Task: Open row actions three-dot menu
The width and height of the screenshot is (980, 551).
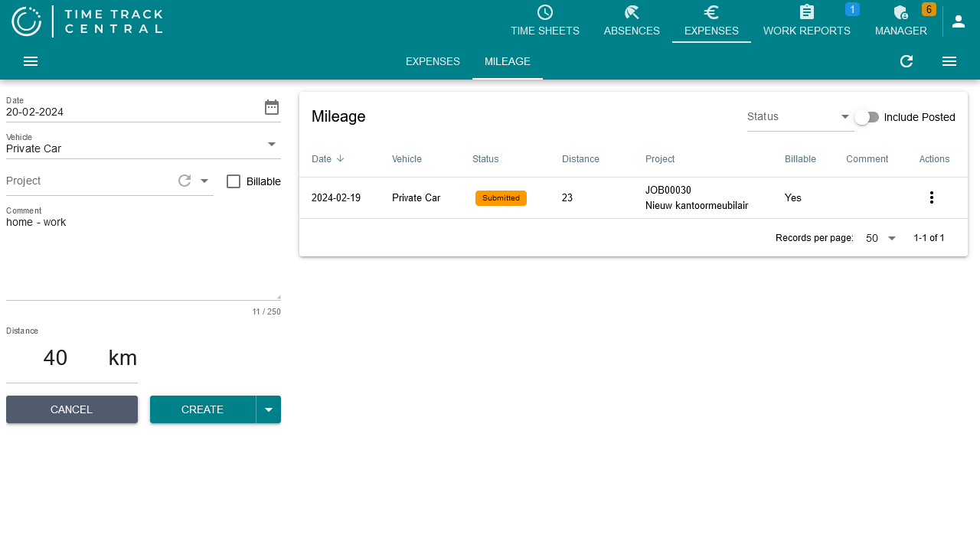Action: 932,197
